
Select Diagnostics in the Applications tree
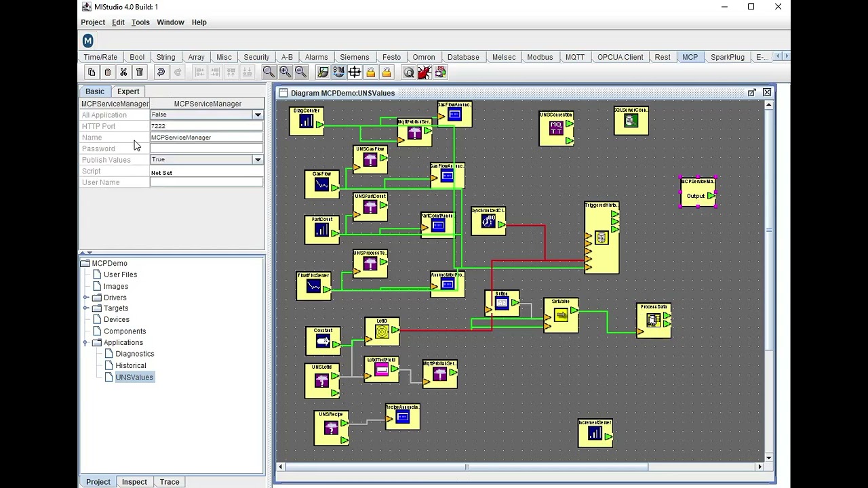pyautogui.click(x=134, y=354)
